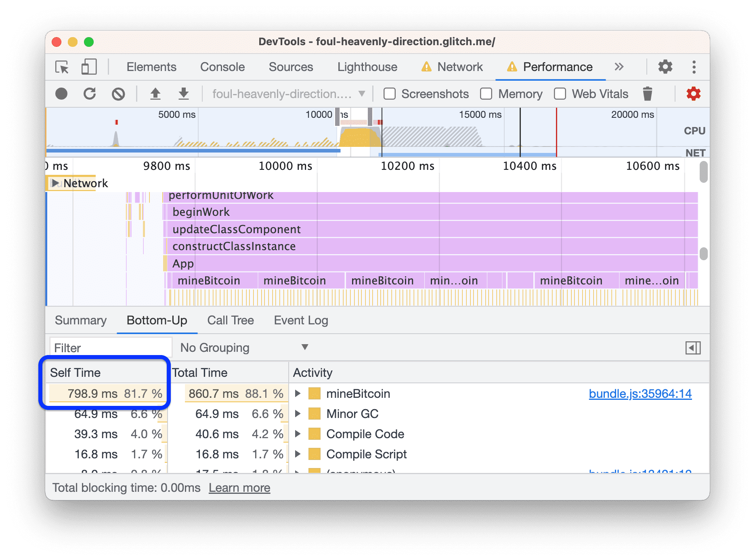The width and height of the screenshot is (755, 560).
Task: Open the recording selector dropdown
Action: [x=289, y=94]
